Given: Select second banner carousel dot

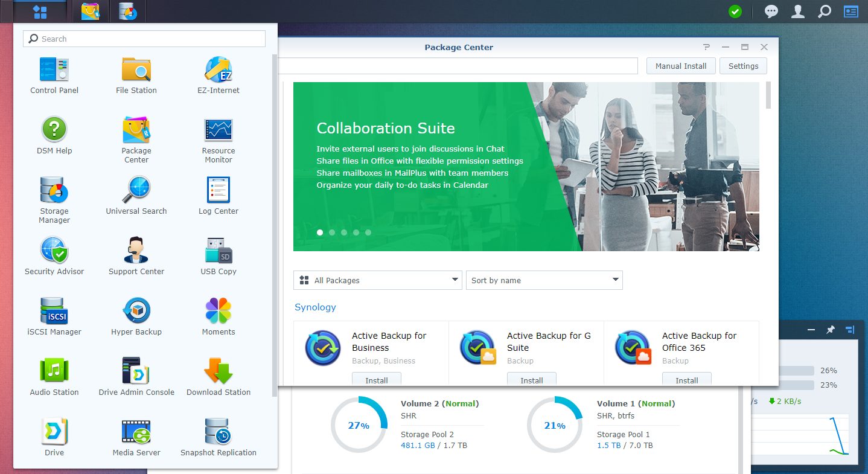Looking at the screenshot, I should click(x=332, y=232).
